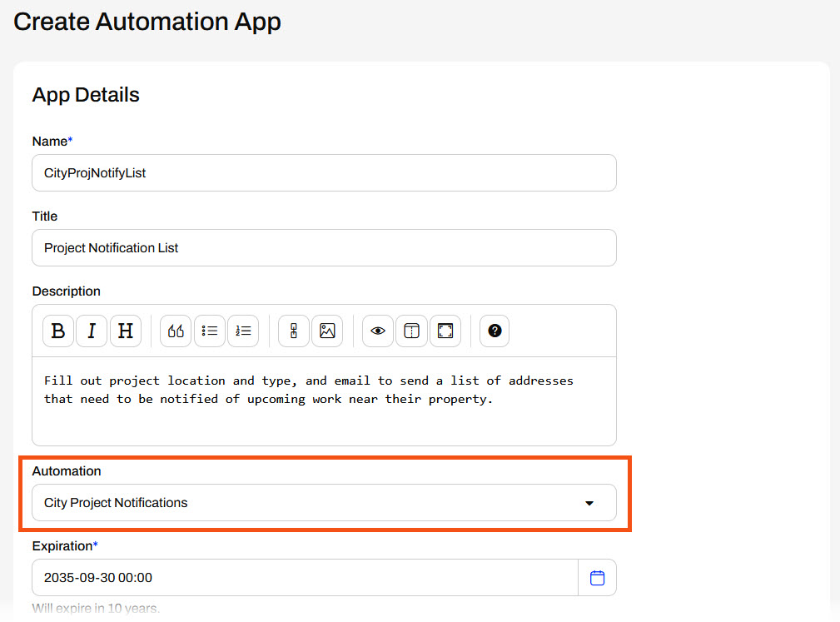Toggle preview mode with eye icon
The height and width of the screenshot is (622, 840).
click(x=378, y=331)
